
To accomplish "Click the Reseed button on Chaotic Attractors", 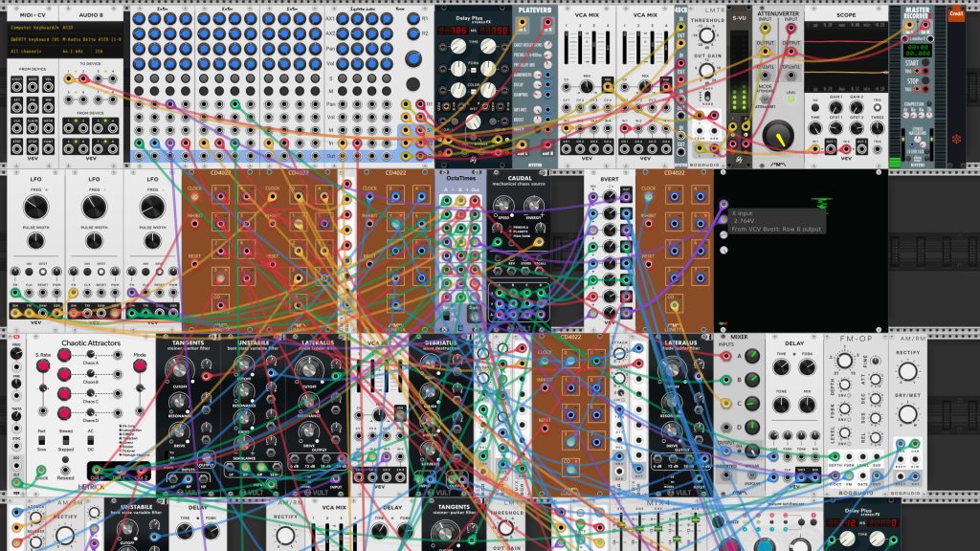I will (x=65, y=460).
